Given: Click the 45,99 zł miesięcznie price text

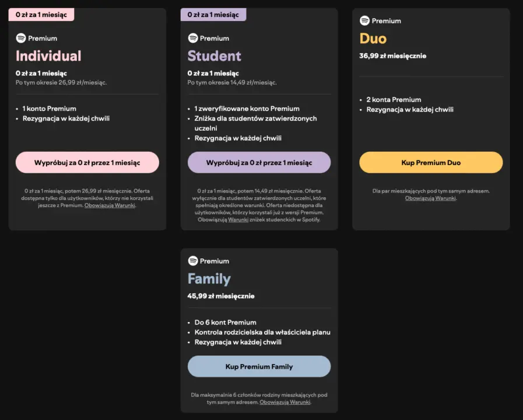Looking at the screenshot, I should tap(221, 296).
